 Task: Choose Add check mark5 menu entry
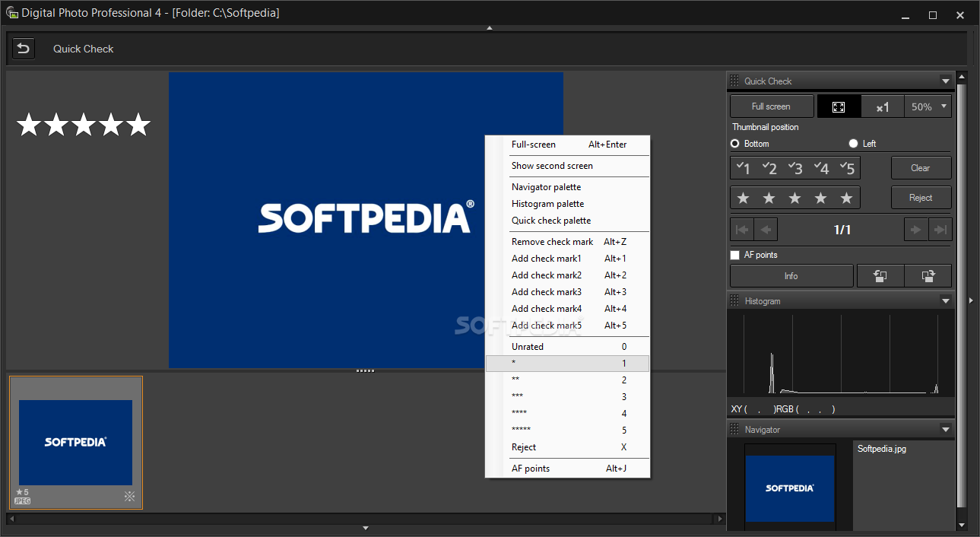tap(568, 326)
